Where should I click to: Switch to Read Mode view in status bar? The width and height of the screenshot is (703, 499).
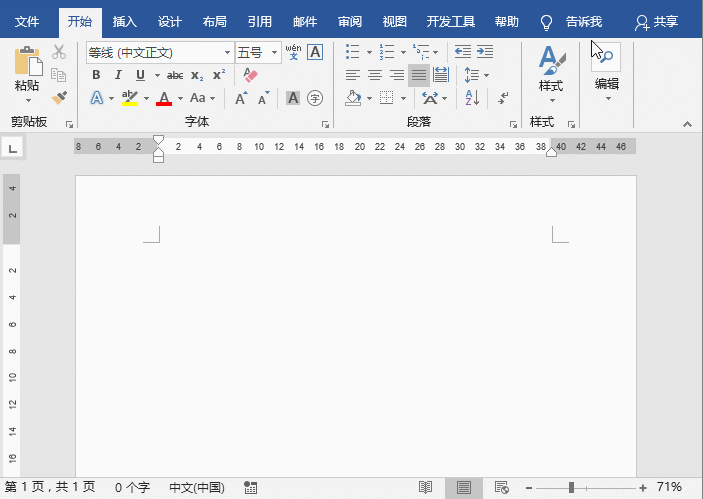coord(426,487)
